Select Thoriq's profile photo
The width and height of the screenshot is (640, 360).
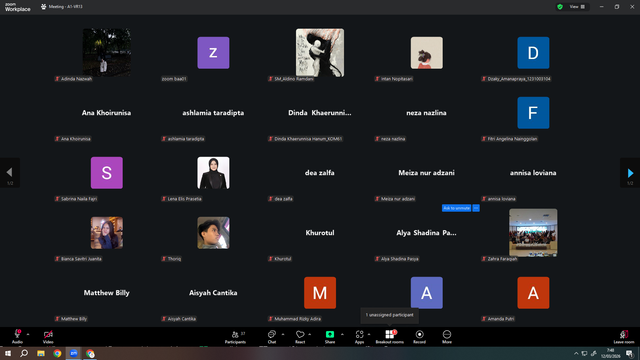(x=213, y=233)
